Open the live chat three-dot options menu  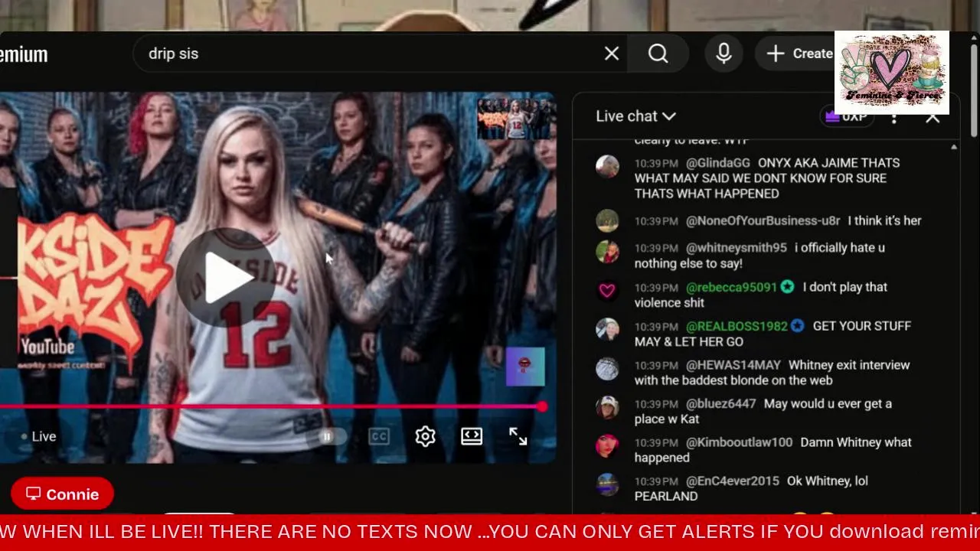[894, 118]
